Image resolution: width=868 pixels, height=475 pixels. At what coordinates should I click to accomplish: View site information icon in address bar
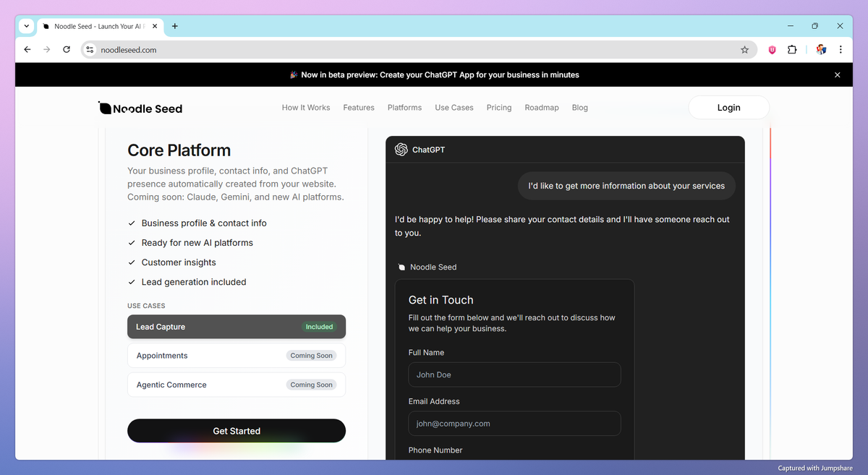coord(90,50)
